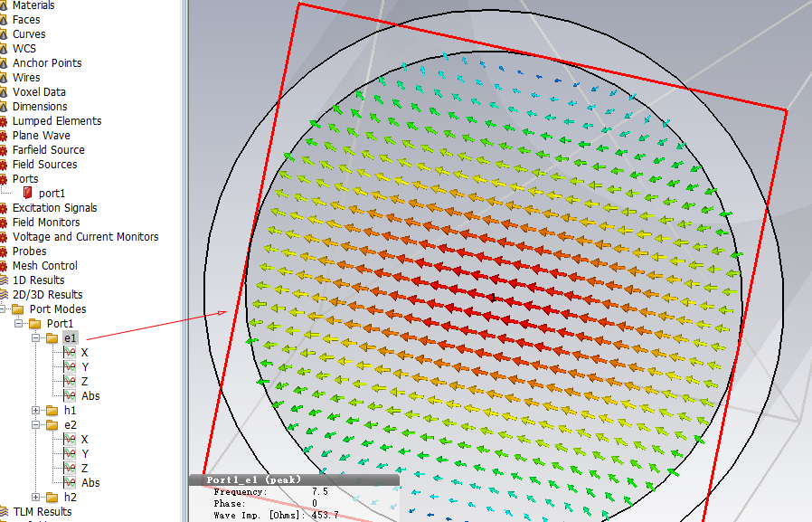Collapse the Port1 results folder
The height and width of the screenshot is (522, 812).
tap(19, 324)
